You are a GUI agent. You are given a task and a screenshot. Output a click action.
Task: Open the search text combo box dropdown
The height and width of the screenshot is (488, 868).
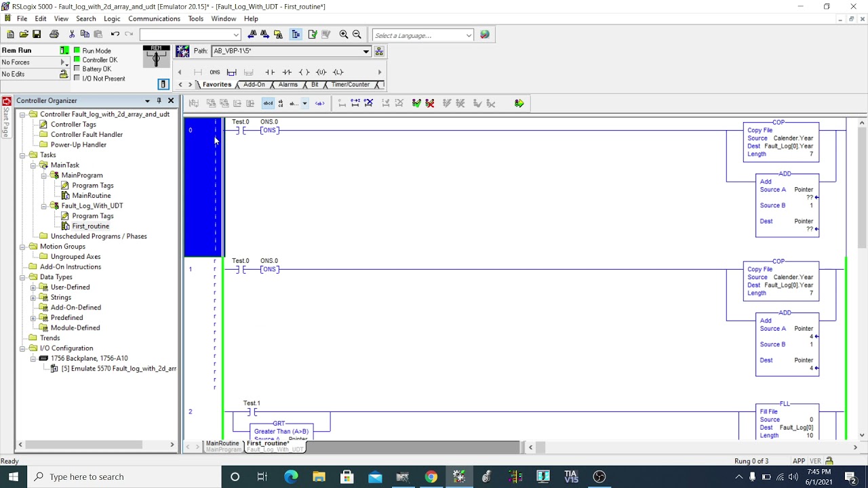[x=236, y=35]
